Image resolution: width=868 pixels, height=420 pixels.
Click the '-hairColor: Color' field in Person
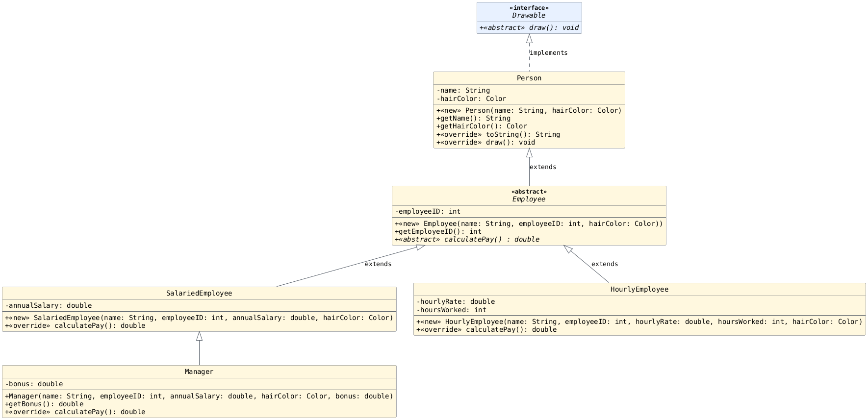click(x=471, y=99)
